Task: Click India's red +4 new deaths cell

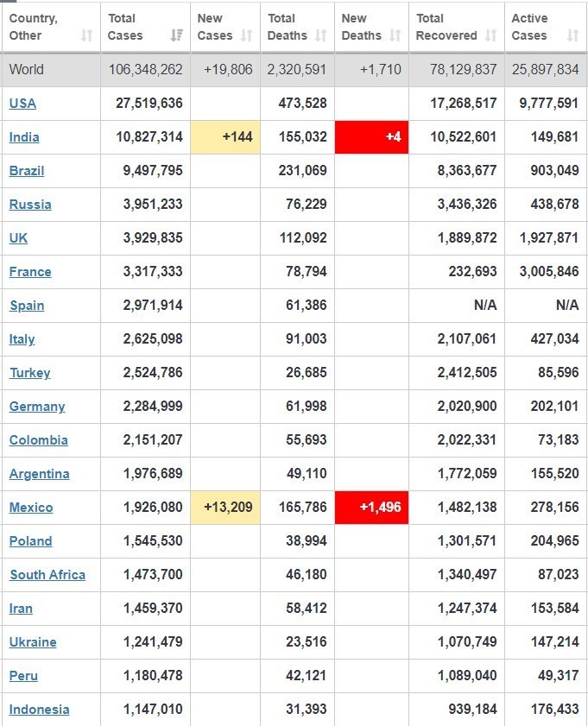Action: click(371, 137)
